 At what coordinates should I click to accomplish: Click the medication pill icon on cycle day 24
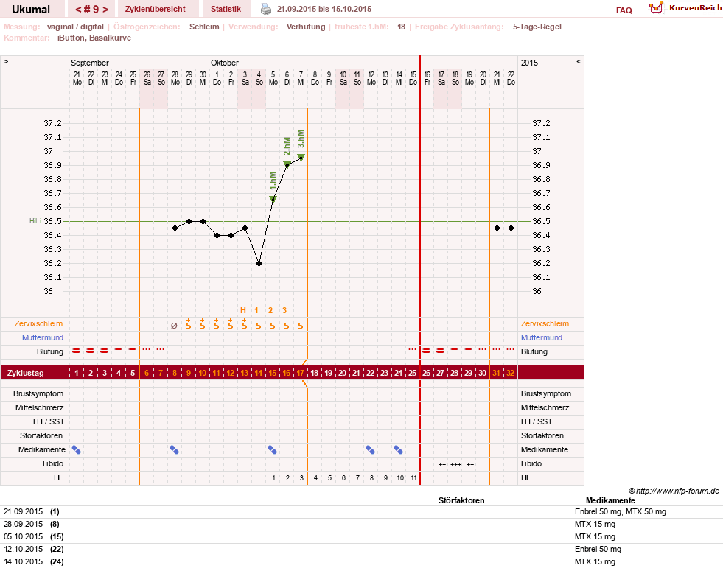399,449
